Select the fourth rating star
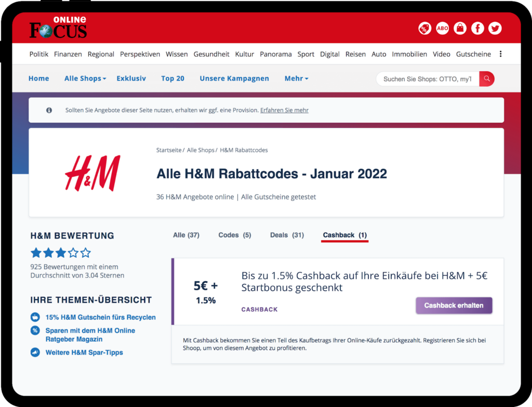Image resolution: width=532 pixels, height=407 pixels. pos(73,253)
